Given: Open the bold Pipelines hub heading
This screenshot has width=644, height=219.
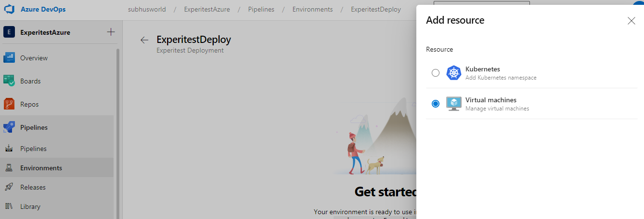Looking at the screenshot, I should (34, 127).
